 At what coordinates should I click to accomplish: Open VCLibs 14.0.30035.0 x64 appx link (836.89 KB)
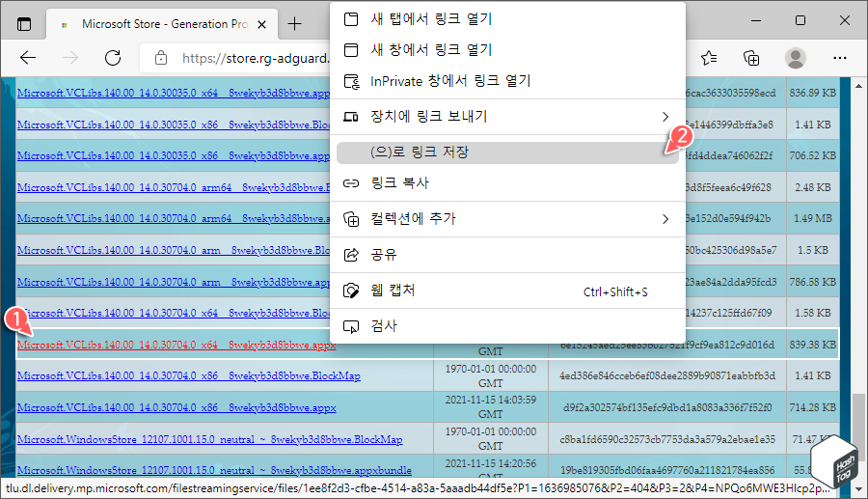(174, 93)
